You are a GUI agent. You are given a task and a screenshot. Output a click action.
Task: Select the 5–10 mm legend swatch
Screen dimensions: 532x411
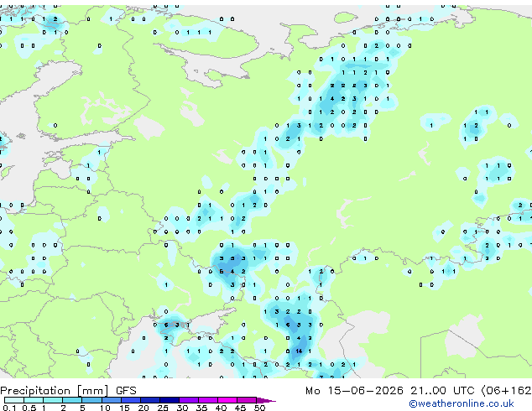91,400
